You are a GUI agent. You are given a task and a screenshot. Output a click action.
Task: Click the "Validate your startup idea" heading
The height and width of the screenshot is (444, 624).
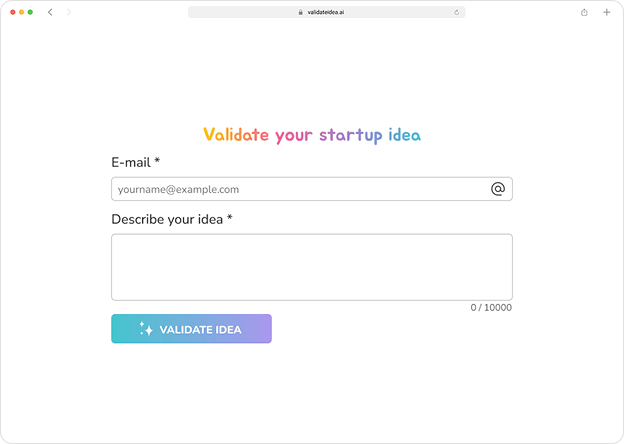click(312, 135)
